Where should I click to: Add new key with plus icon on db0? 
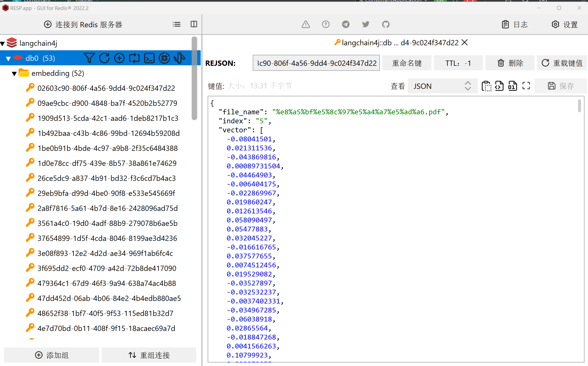point(119,58)
